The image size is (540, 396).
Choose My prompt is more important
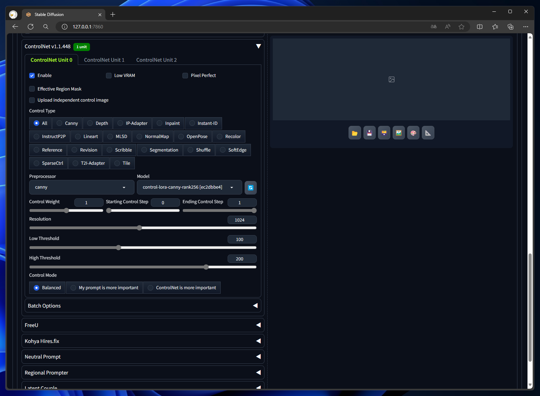(x=104, y=288)
